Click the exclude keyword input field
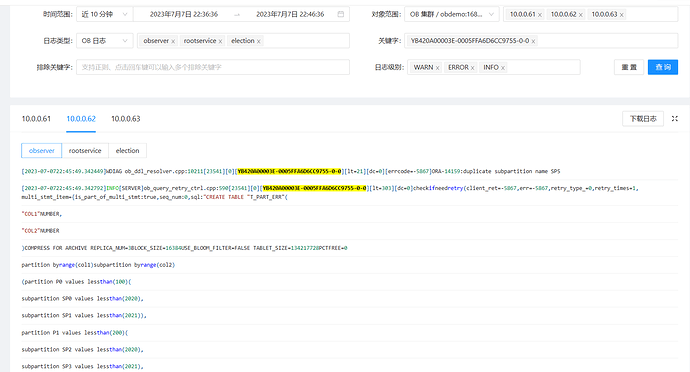This screenshot has width=690, height=372. tap(213, 67)
